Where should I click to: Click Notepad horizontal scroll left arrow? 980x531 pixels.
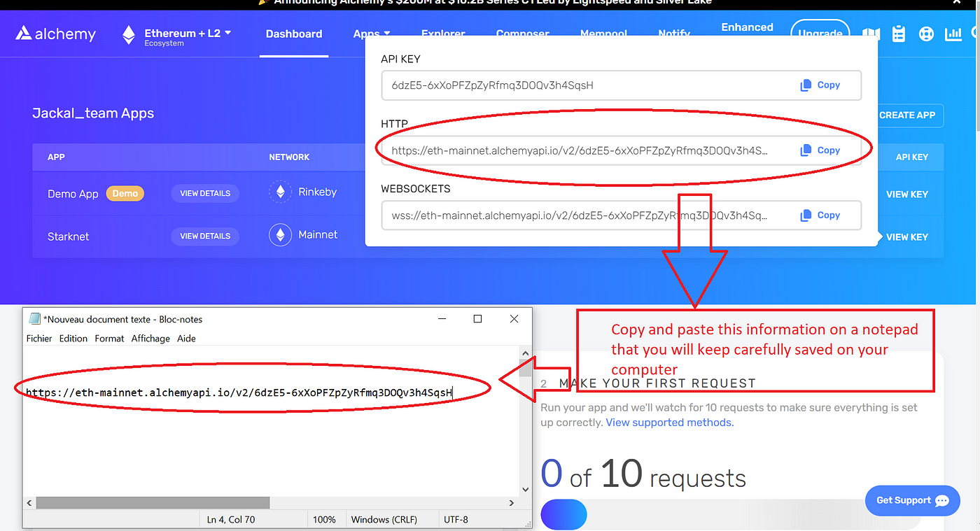tap(29, 502)
